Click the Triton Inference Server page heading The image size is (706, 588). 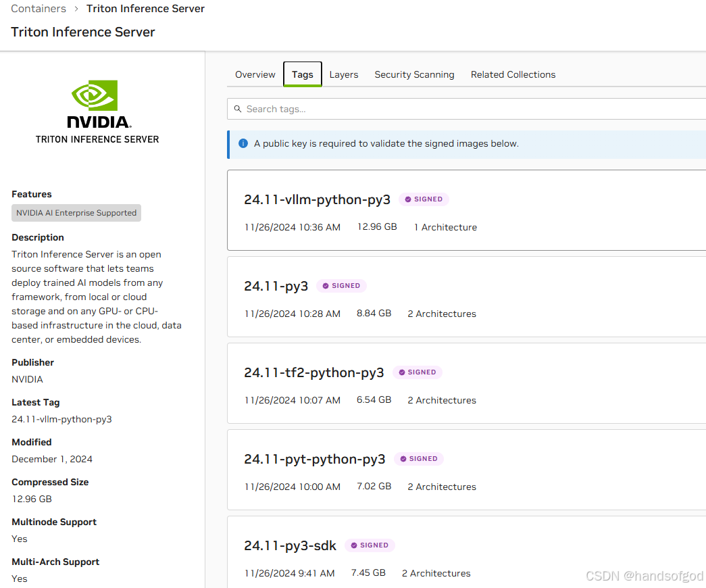click(x=83, y=32)
